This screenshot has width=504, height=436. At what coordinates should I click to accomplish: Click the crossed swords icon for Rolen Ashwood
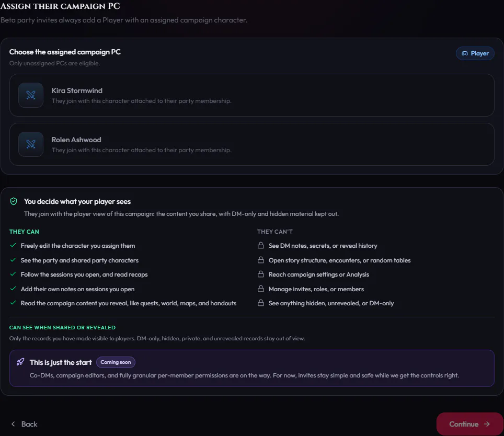click(x=31, y=144)
